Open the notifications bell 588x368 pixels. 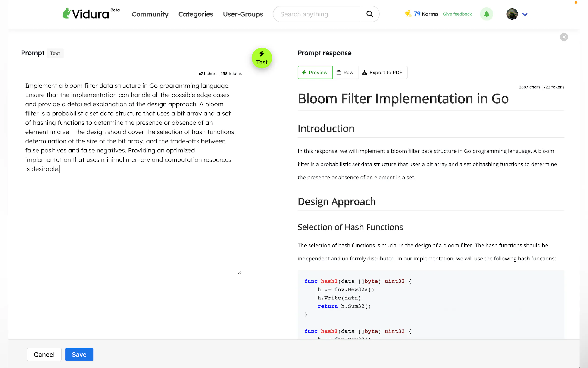click(486, 14)
